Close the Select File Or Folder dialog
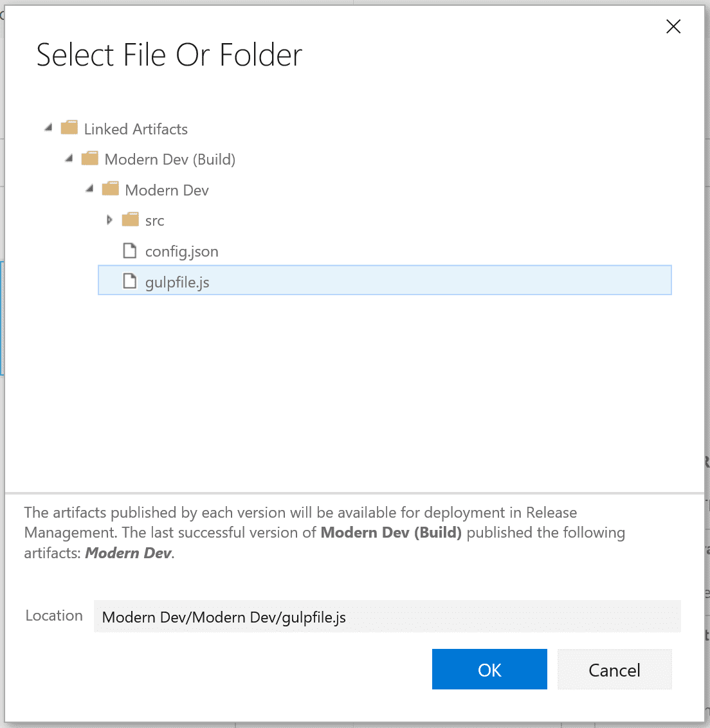This screenshot has height=728, width=710. (673, 26)
